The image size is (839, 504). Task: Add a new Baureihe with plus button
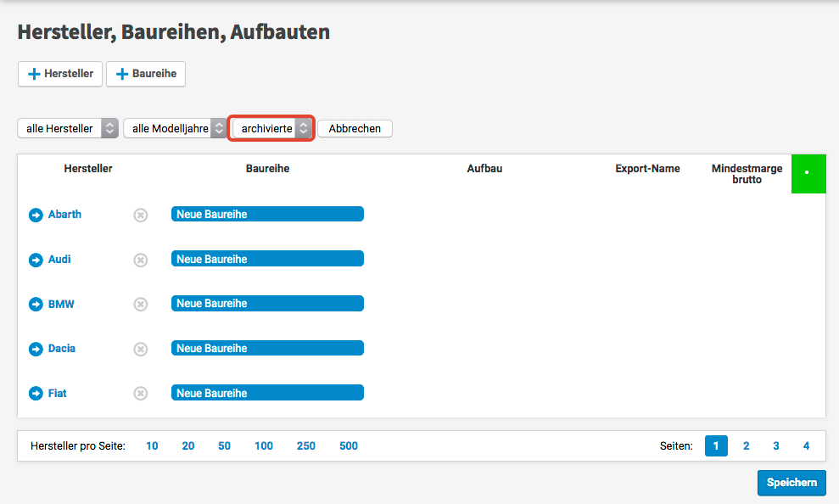pyautogui.click(x=146, y=74)
